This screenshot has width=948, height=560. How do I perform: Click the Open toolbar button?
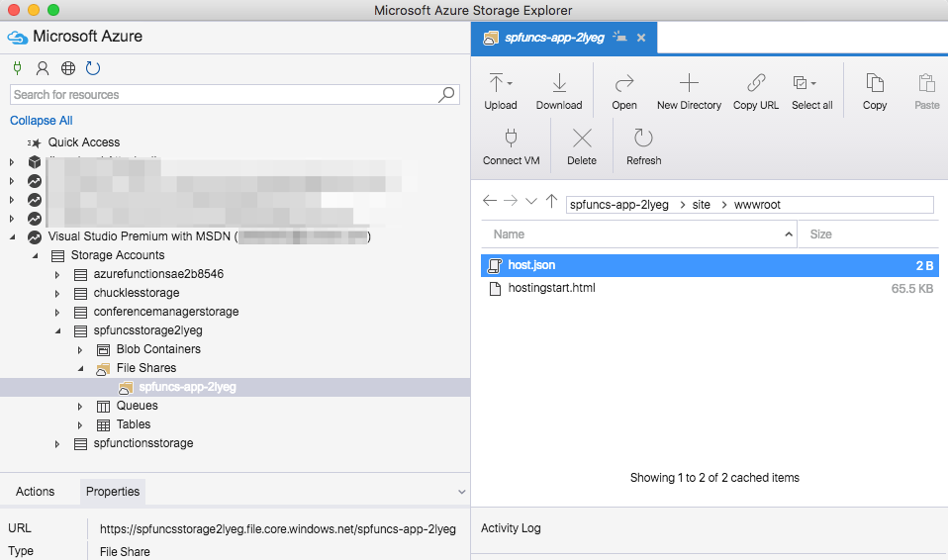624,92
